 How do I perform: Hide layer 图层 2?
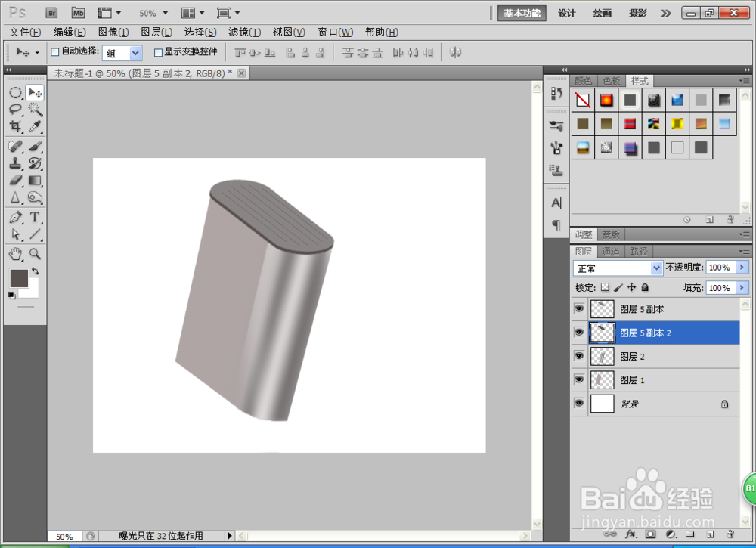(x=579, y=356)
